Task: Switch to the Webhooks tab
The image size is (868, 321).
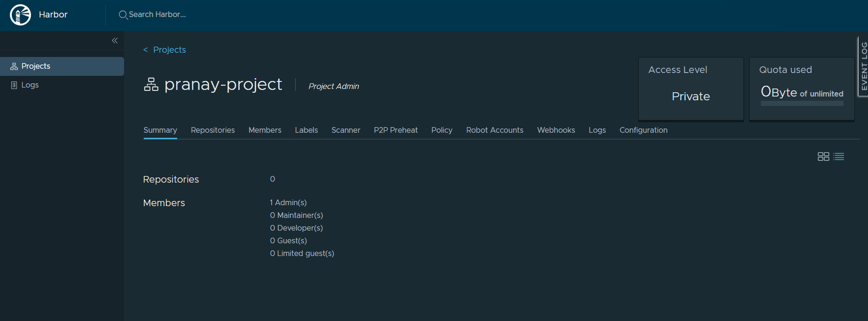Action: (x=556, y=130)
